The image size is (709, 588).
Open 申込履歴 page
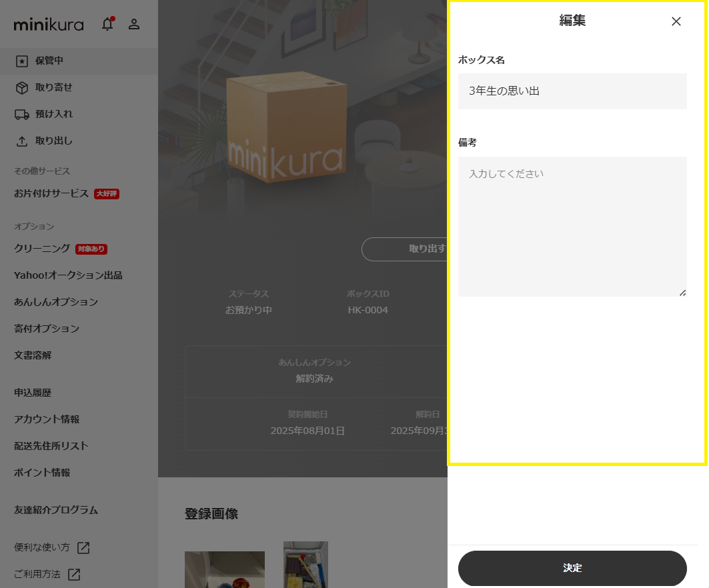(33, 393)
